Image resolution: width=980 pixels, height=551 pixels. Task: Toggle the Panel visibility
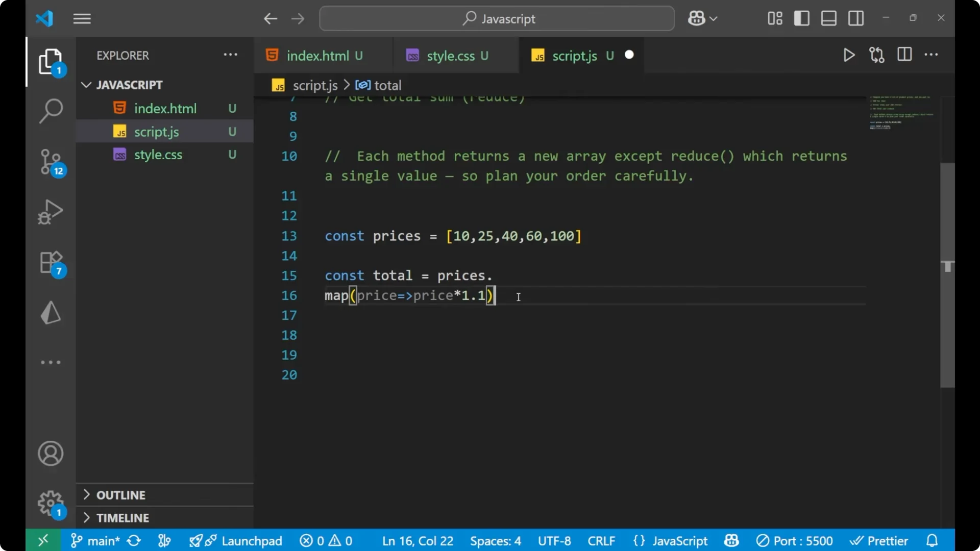[828, 18]
